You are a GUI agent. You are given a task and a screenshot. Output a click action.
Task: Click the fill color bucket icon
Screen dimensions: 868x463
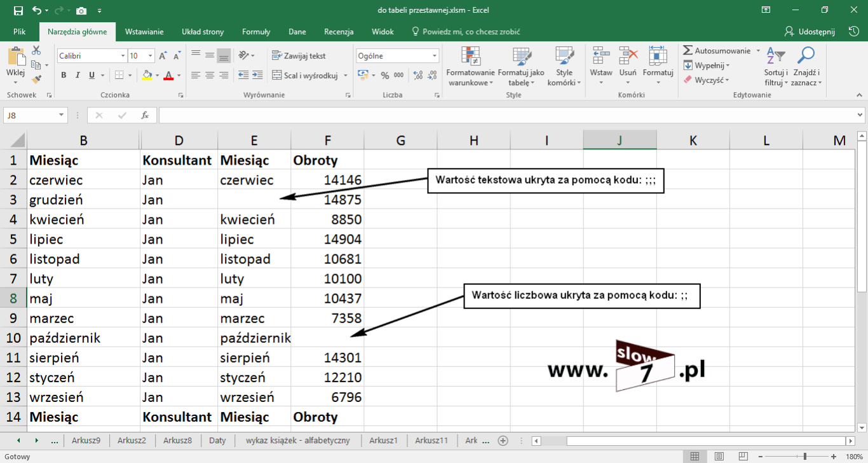pyautogui.click(x=147, y=75)
